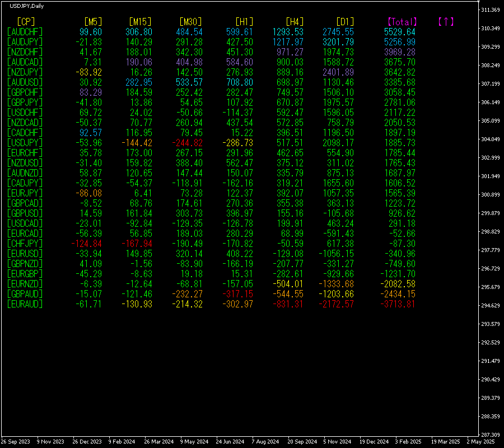Click the 300.899 price scale label

491,195
